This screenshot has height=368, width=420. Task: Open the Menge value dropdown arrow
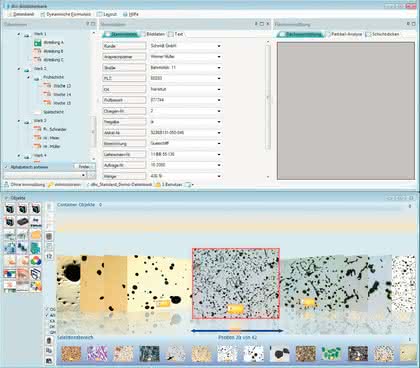click(219, 176)
